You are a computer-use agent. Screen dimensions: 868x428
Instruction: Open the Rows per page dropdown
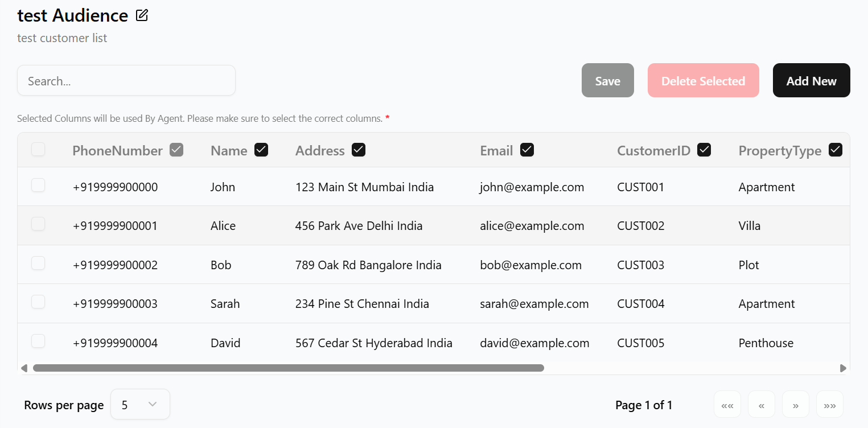coord(140,404)
